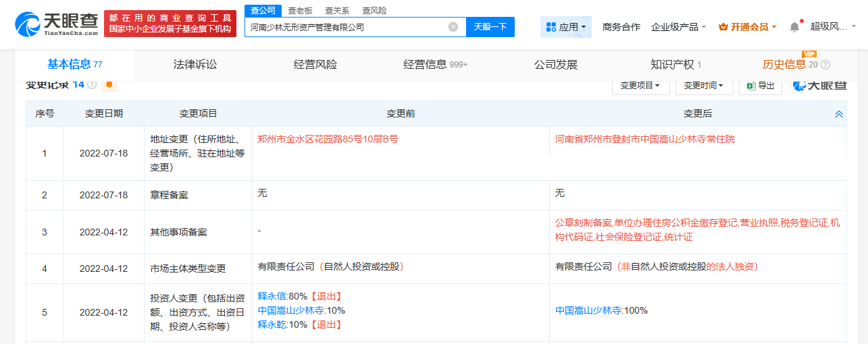Image resolution: width=868 pixels, height=344 pixels.
Task: Open the 变更项目 filter dropdown
Action: tap(640, 86)
